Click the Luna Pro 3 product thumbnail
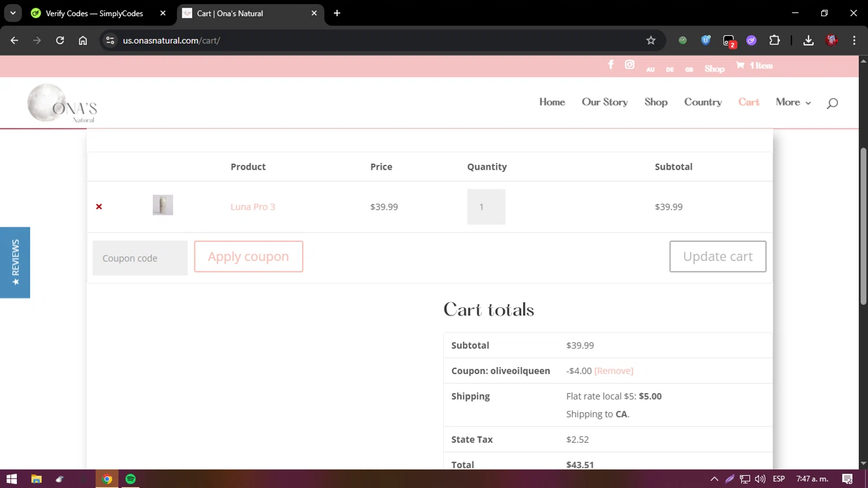868x488 pixels. (x=163, y=205)
